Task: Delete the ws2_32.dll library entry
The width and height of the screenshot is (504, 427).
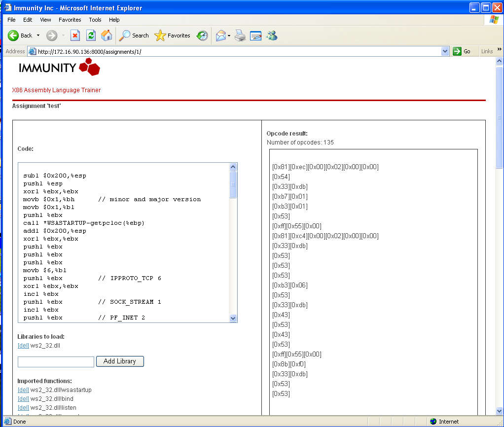Action: [23, 346]
